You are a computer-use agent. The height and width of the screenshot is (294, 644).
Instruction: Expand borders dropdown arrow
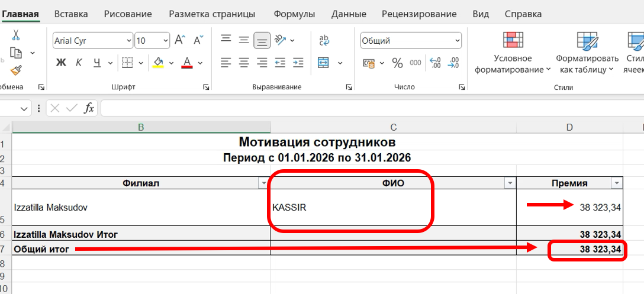pyautogui.click(x=141, y=63)
